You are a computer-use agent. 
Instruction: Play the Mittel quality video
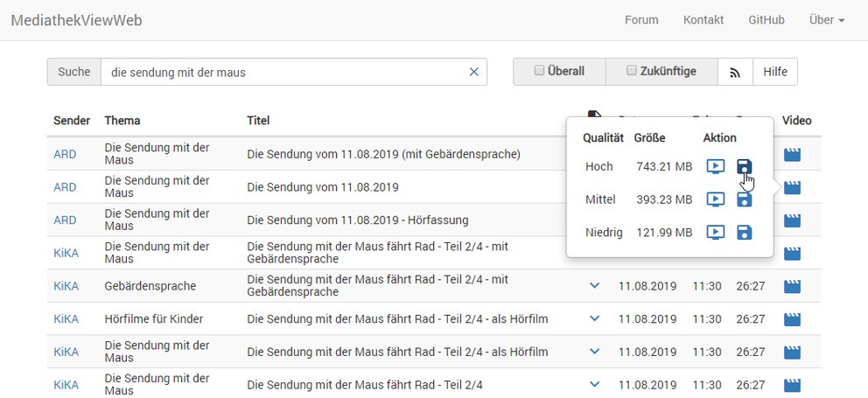715,199
